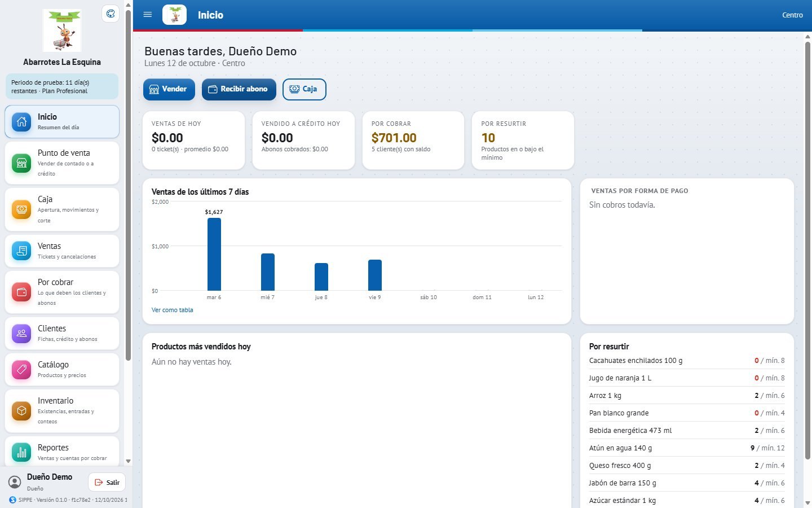Open the Clientes people icon
This screenshot has height=508, width=812.
21,333
